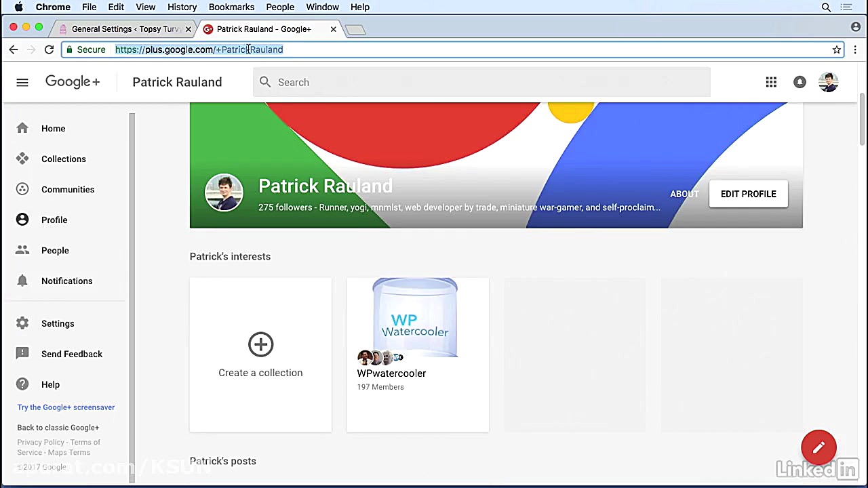Click the 'Patrick's interests' heading
Image resolution: width=868 pixels, height=488 pixels.
230,256
